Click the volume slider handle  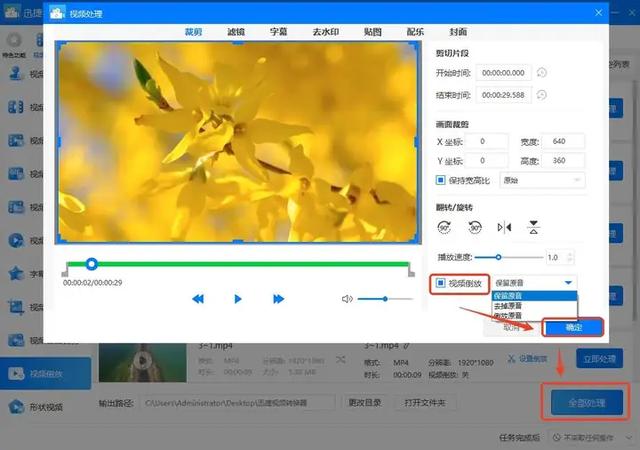coord(385,299)
